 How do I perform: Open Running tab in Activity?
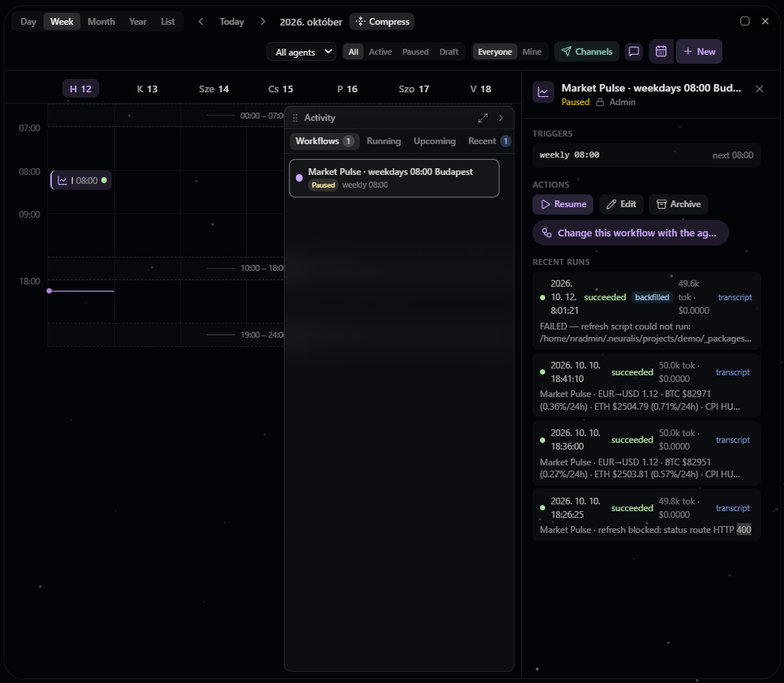pos(384,141)
